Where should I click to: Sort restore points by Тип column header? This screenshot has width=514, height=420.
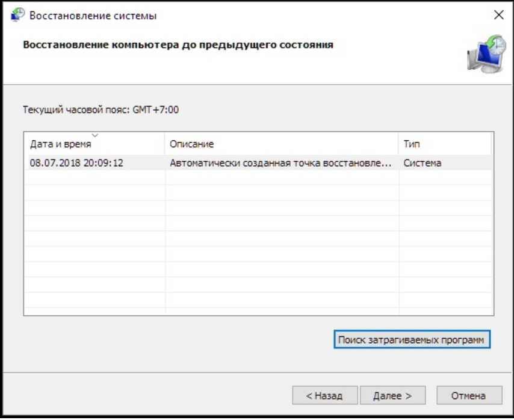coord(412,144)
